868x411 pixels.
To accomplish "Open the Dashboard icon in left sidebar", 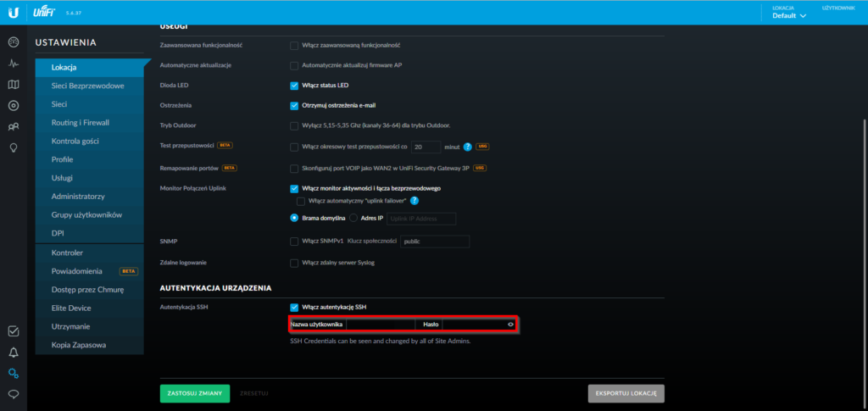I will (x=14, y=42).
